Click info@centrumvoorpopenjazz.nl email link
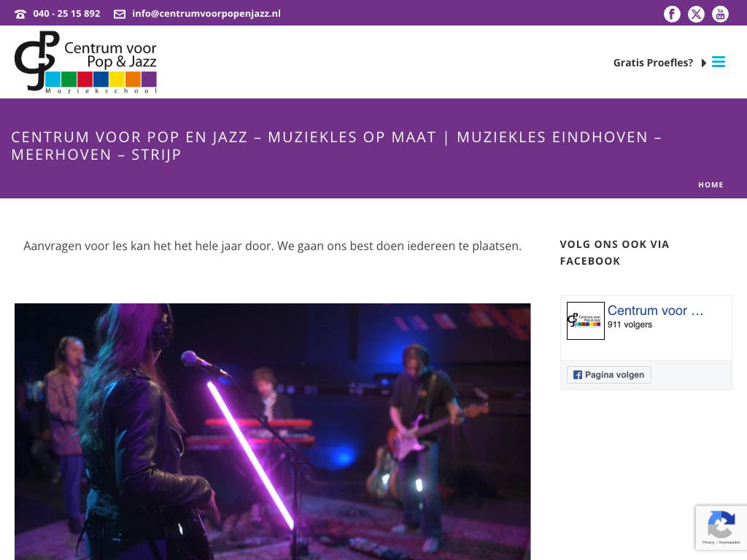Image resolution: width=747 pixels, height=560 pixels. coord(206,14)
